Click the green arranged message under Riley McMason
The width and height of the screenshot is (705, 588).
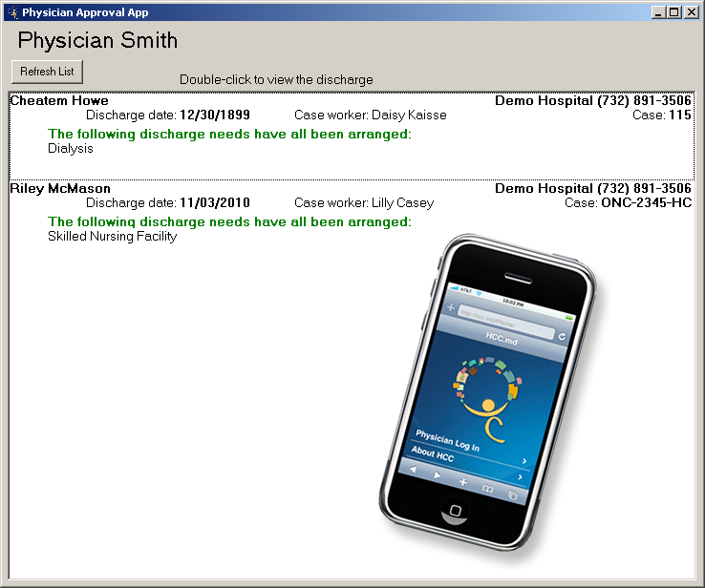(x=230, y=221)
